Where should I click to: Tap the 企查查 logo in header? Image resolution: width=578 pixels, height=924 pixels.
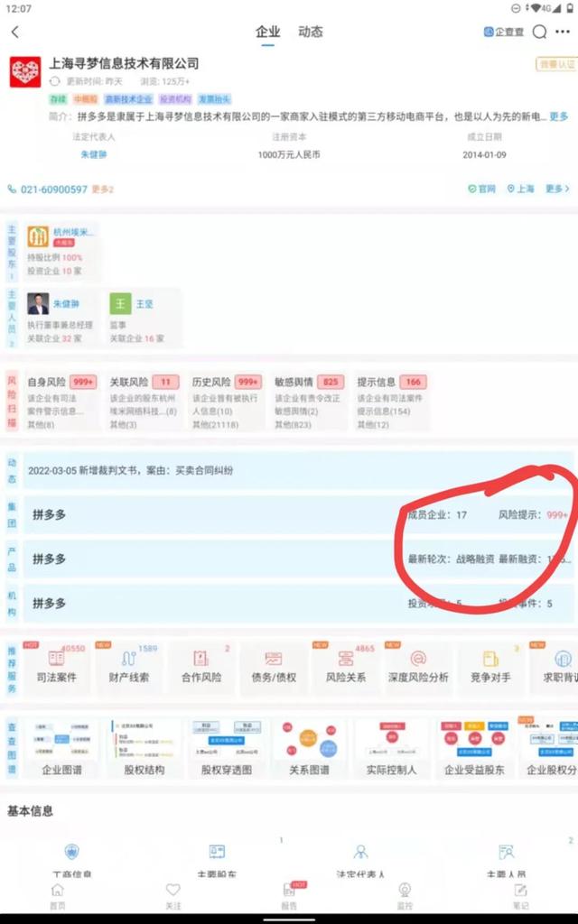click(503, 32)
